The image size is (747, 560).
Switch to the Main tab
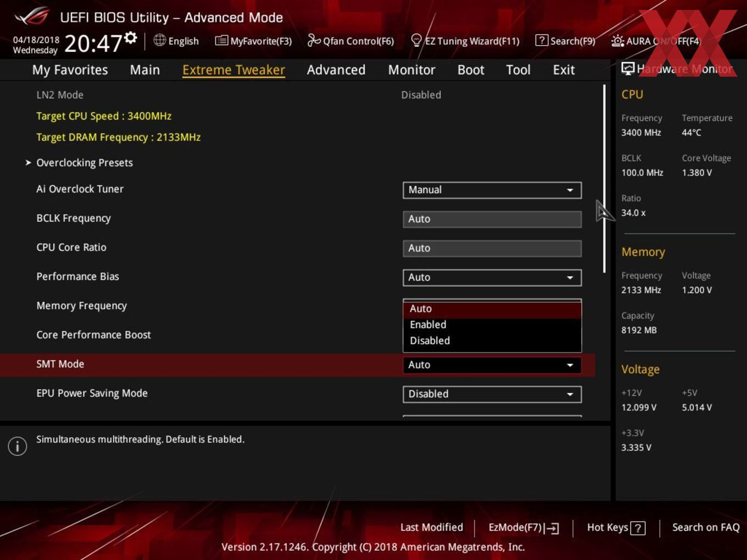click(145, 70)
